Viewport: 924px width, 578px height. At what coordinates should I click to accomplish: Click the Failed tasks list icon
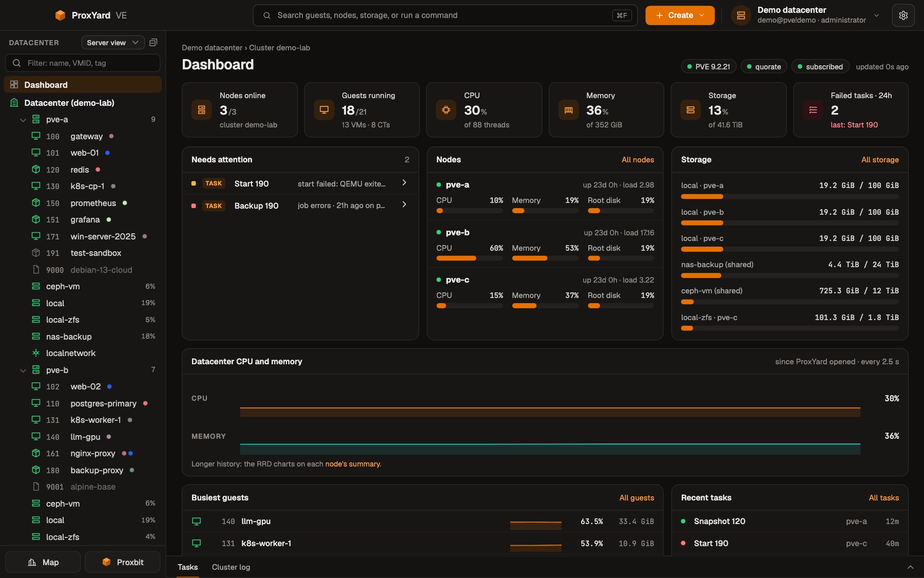[813, 110]
